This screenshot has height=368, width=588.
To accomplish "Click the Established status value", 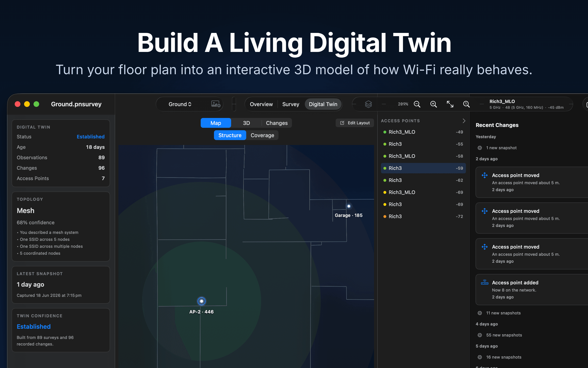I will 91,137.
